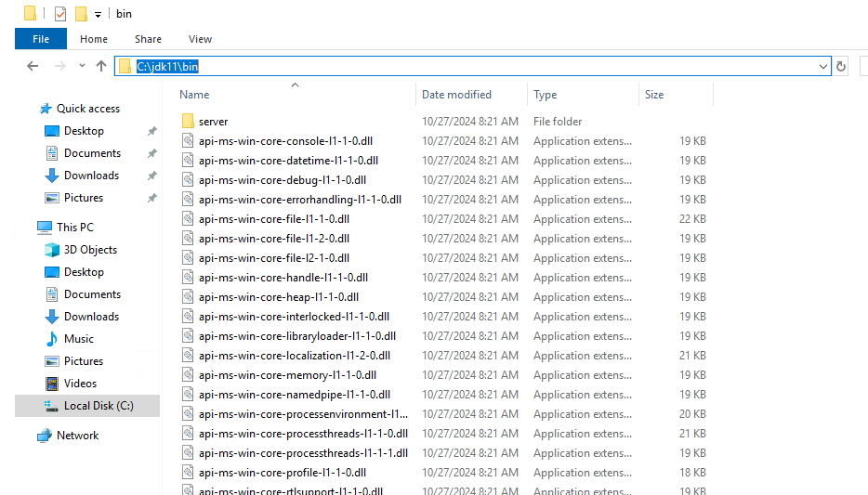The width and height of the screenshot is (868, 495).
Task: Select api-ms-win-core-file-l1-1-0.dll file icon
Action: click(x=189, y=219)
